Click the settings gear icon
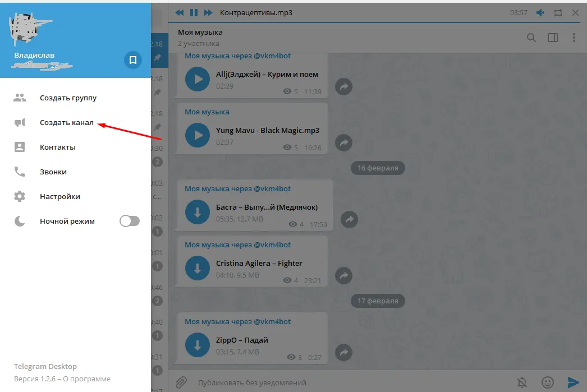The width and height of the screenshot is (587, 392). click(20, 196)
